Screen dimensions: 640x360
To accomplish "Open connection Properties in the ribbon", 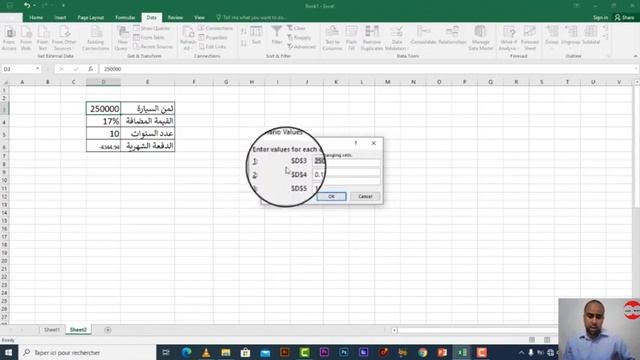I will point(213,37).
